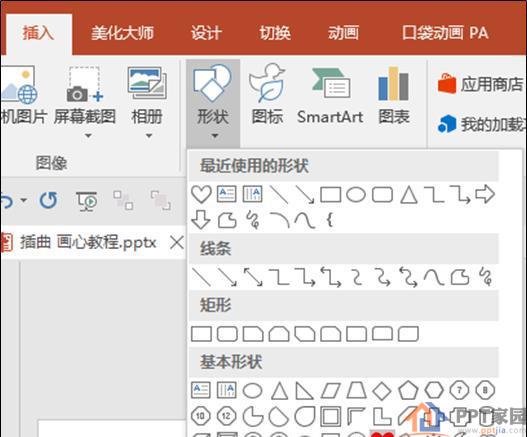Choose double-arrow line in 线条 section

click(x=253, y=278)
